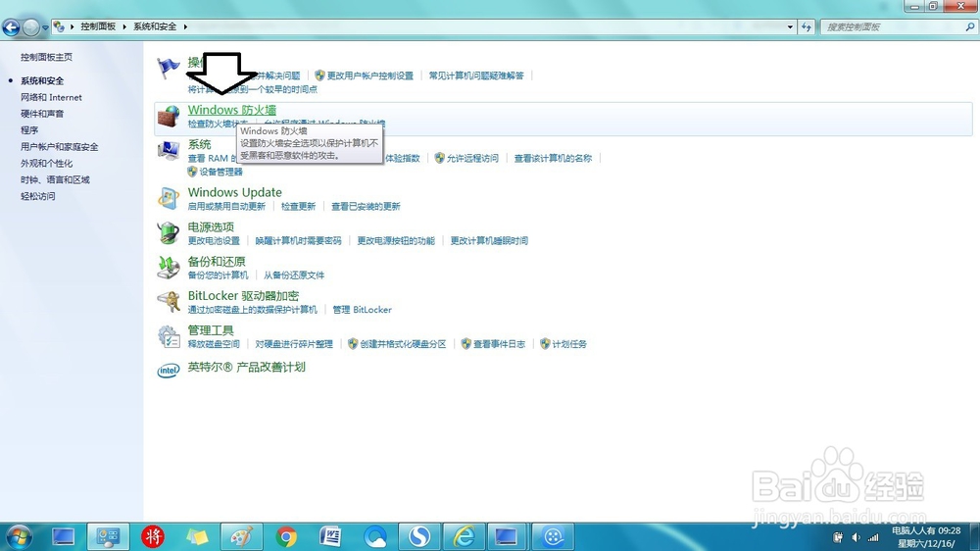Select 硬件和声音 in the sidebar
Viewport: 980px width, 551px height.
pos(42,114)
